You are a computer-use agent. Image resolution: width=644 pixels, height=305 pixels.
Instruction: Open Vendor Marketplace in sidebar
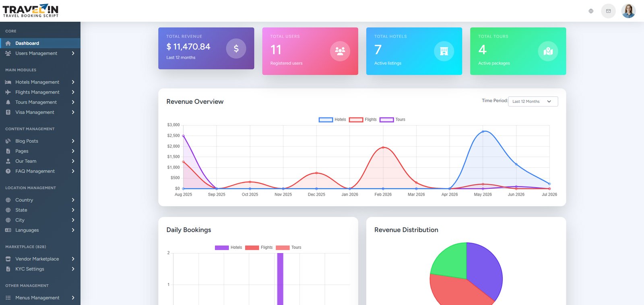40,259
